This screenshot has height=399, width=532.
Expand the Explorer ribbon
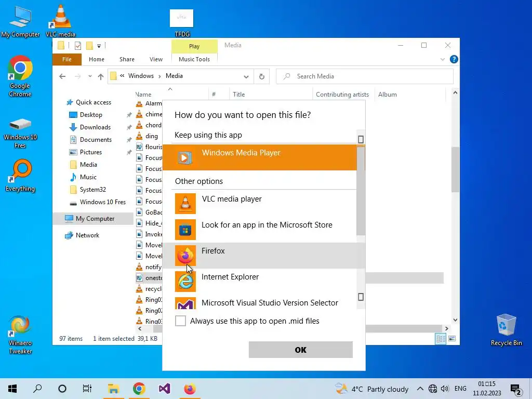443,59
